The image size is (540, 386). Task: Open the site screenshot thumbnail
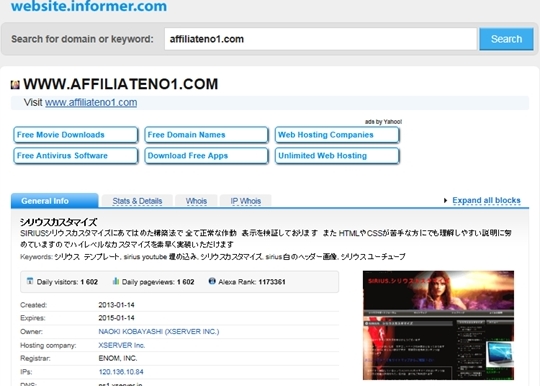tap(438, 325)
